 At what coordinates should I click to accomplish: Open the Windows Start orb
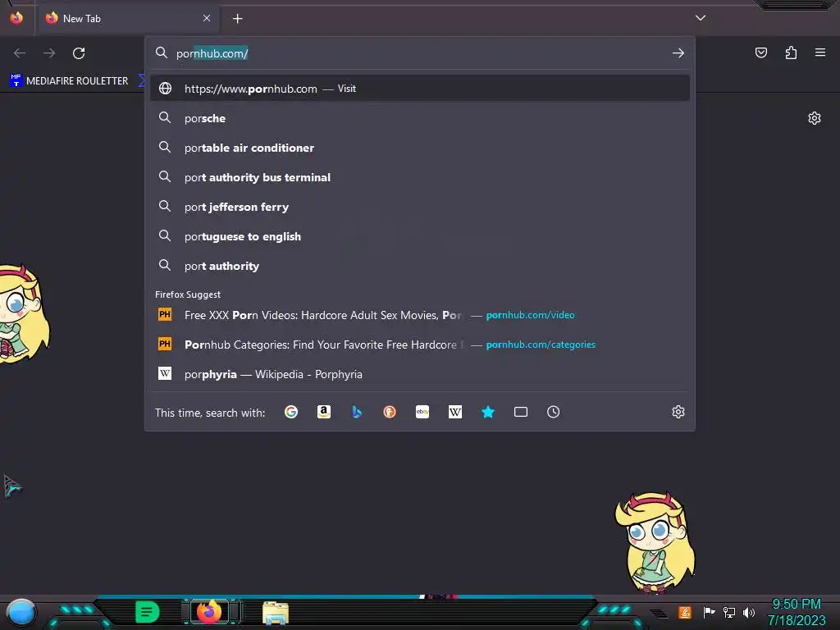(21, 612)
